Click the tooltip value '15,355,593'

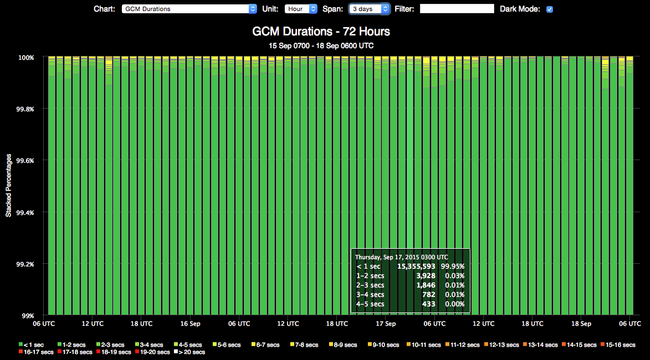(416, 266)
